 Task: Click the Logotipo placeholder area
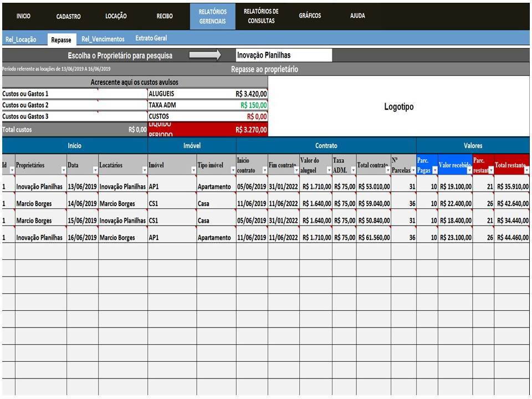pyautogui.click(x=398, y=107)
